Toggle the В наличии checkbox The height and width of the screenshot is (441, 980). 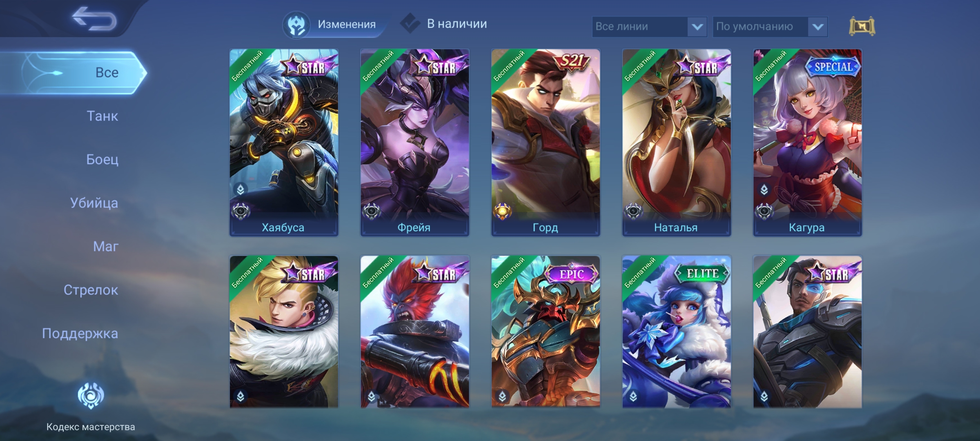(x=410, y=24)
